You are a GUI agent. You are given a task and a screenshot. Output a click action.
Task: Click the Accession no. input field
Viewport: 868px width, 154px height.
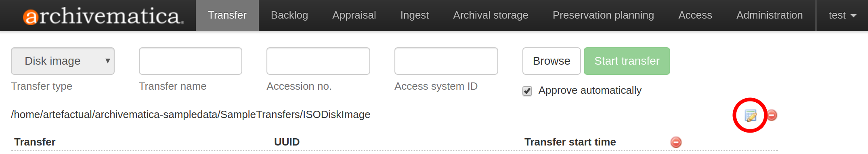(x=318, y=61)
